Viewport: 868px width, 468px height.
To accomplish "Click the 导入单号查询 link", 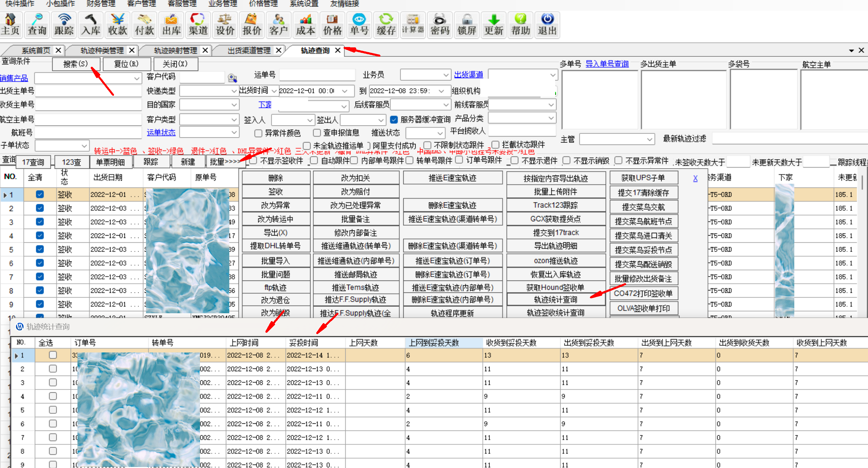I will click(607, 64).
